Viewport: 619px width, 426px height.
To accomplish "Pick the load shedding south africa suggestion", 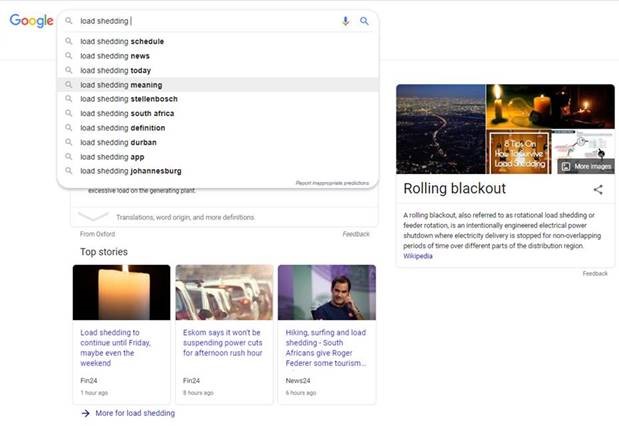I will click(127, 114).
